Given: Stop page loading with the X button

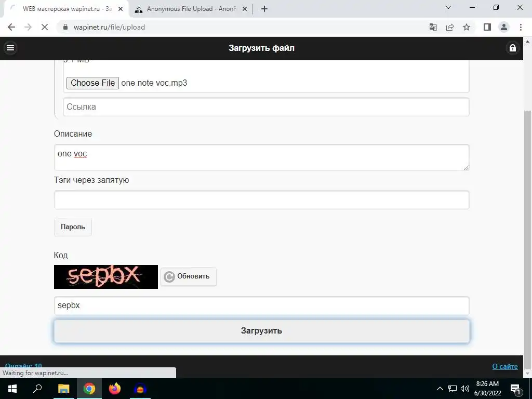Looking at the screenshot, I should [x=45, y=27].
